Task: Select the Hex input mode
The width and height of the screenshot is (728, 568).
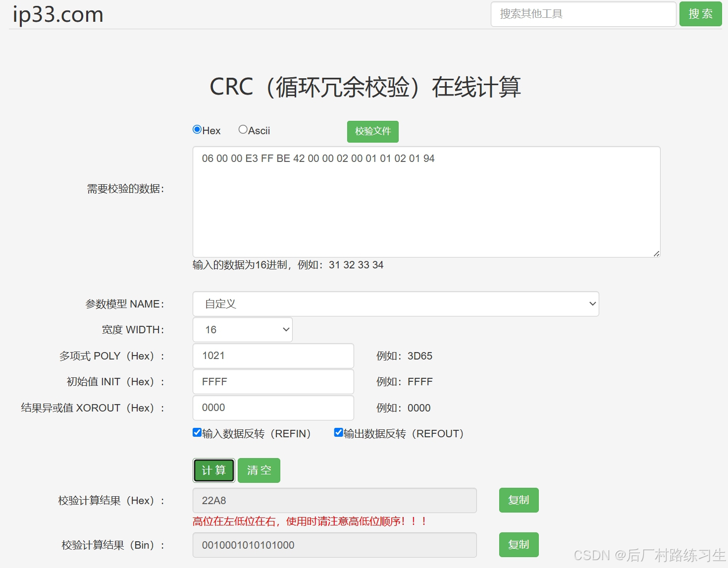Action: (197, 129)
